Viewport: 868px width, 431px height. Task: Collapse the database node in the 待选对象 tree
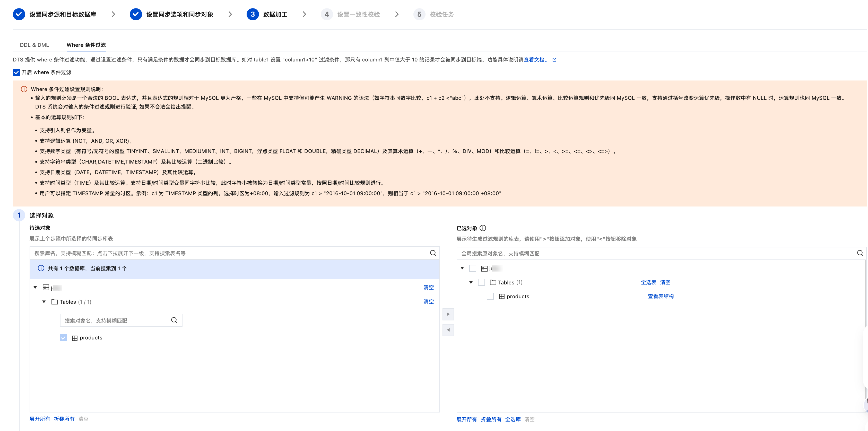[x=35, y=288]
